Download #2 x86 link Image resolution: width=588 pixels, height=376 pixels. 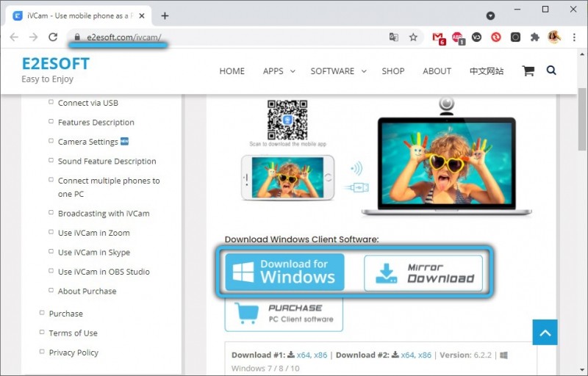(x=425, y=355)
